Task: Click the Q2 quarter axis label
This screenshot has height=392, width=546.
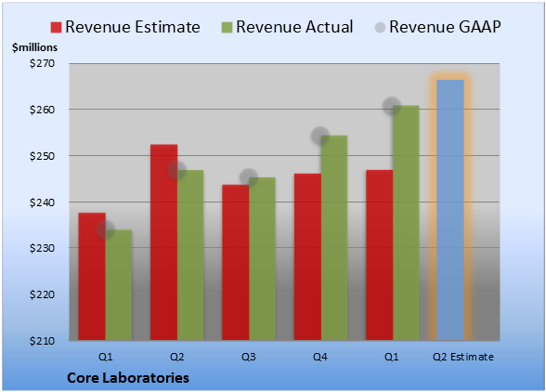Action: coord(176,357)
